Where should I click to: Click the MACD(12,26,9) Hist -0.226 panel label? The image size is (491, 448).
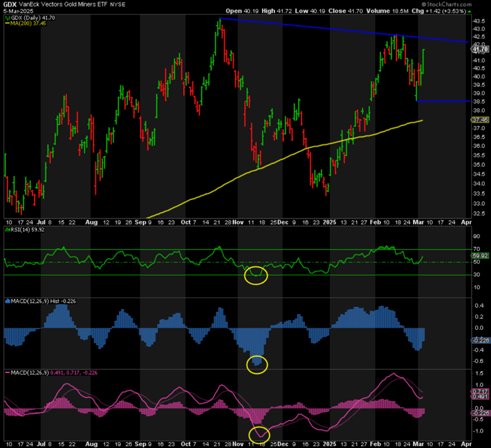click(x=43, y=301)
